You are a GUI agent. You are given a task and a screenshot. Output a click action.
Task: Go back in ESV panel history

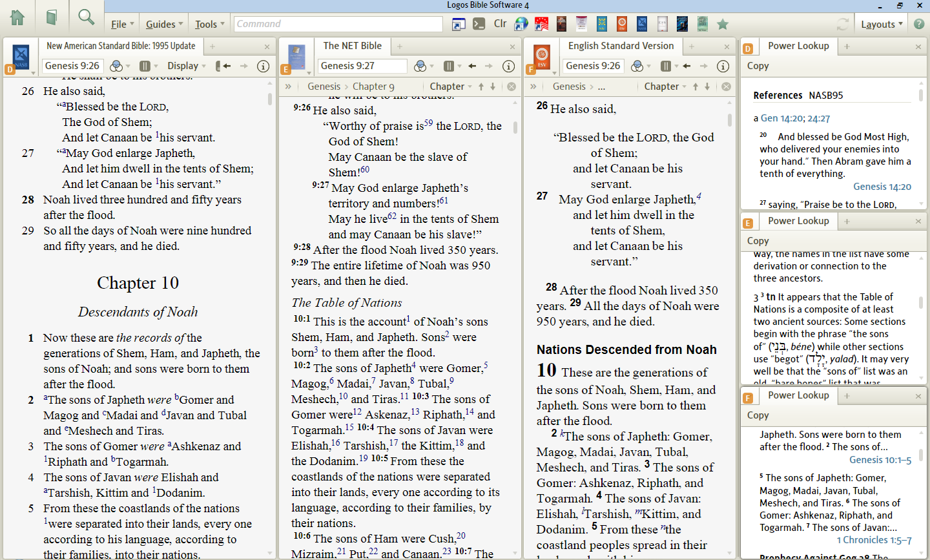pyautogui.click(x=687, y=66)
